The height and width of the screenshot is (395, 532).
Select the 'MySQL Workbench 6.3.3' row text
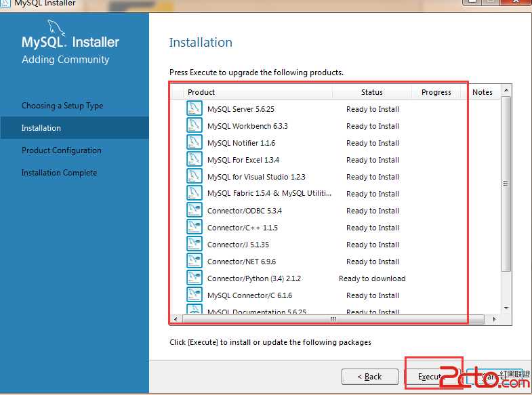coord(247,126)
